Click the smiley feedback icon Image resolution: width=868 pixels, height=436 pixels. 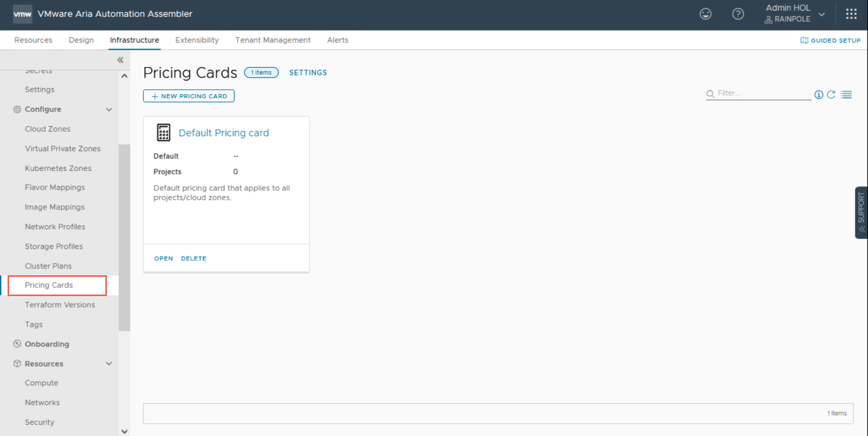[x=705, y=14]
